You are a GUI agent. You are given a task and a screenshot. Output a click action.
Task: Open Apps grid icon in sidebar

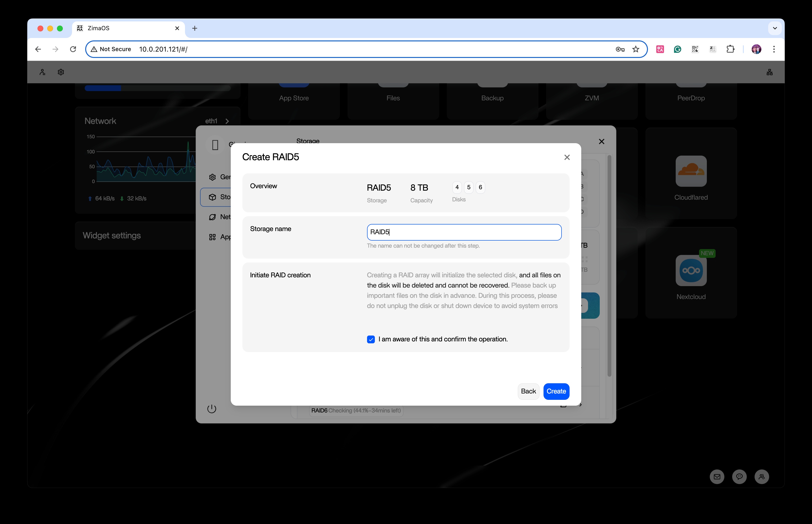[212, 237]
